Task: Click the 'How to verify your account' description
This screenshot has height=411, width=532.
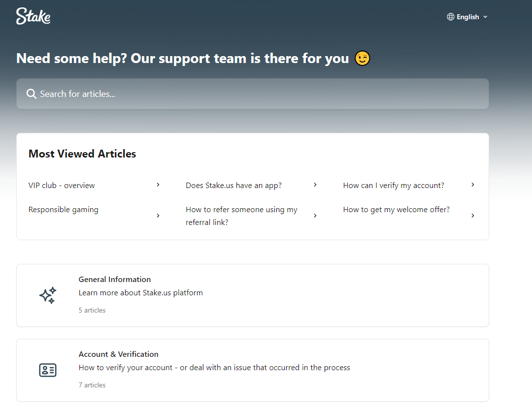Action: click(214, 368)
